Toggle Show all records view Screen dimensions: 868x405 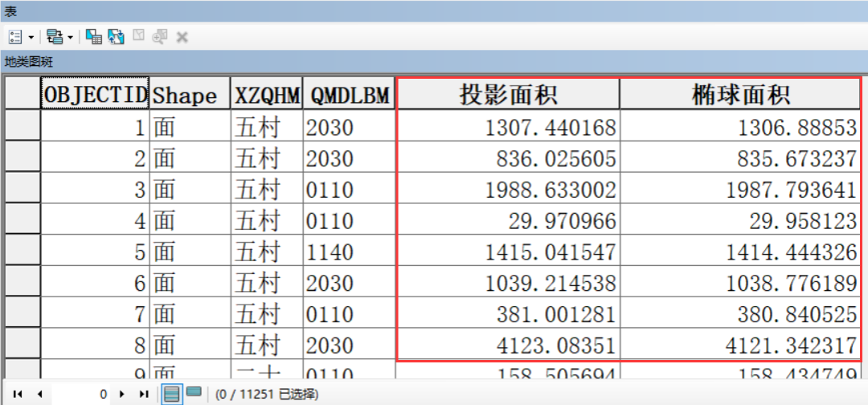click(171, 394)
